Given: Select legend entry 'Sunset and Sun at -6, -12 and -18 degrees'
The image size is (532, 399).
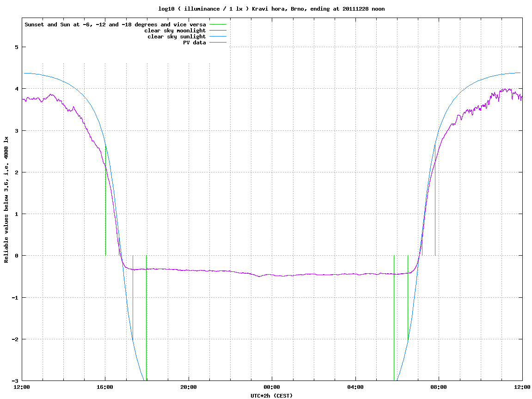Looking at the screenshot, I should (x=115, y=25).
